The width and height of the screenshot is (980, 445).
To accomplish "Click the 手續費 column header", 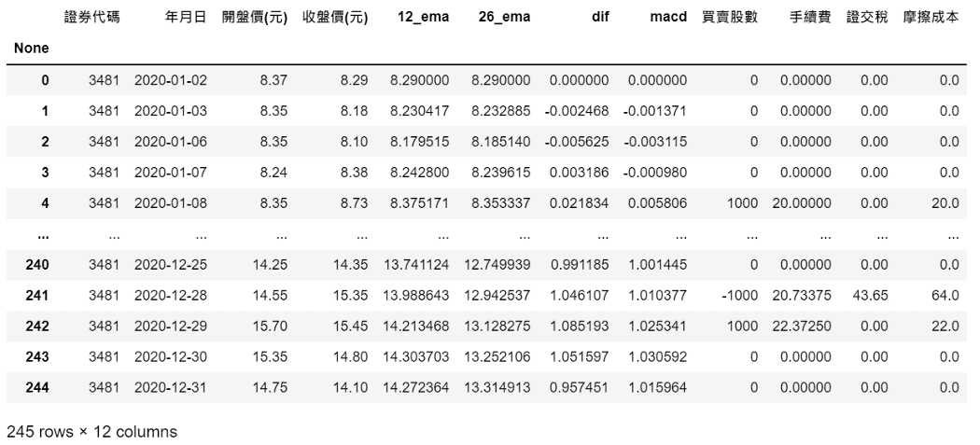I will click(x=809, y=18).
